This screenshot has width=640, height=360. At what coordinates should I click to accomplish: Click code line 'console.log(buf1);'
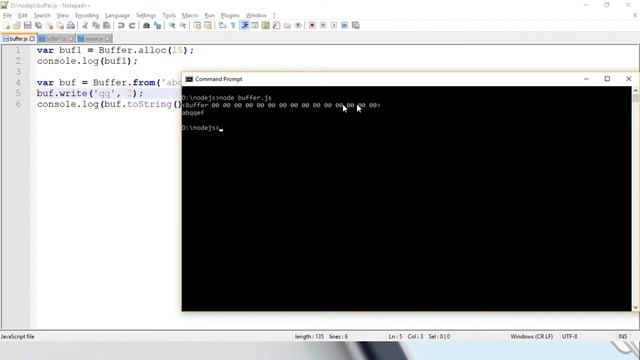pyautogui.click(x=87, y=61)
